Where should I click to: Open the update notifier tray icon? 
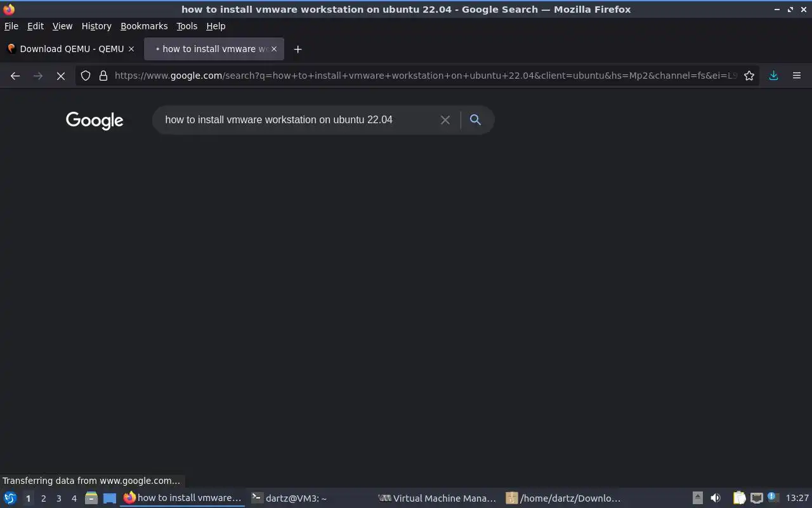pyautogui.click(x=773, y=497)
